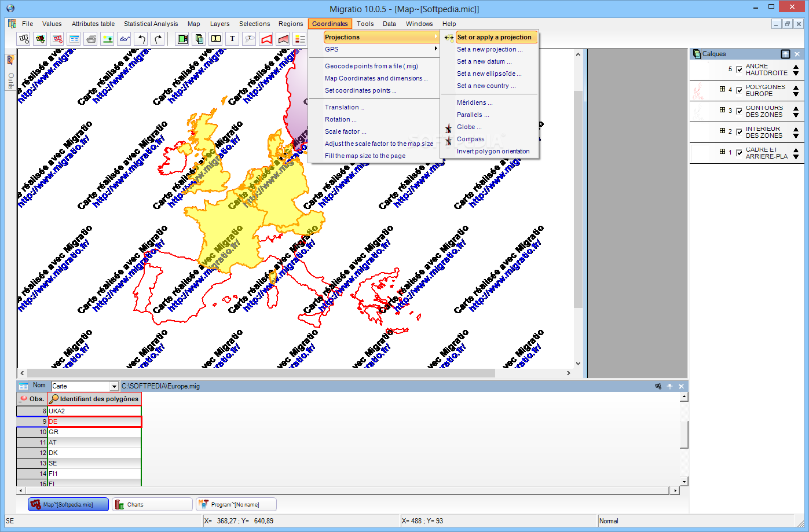Click the map horizontal scrollbar thumb

pos(261,373)
